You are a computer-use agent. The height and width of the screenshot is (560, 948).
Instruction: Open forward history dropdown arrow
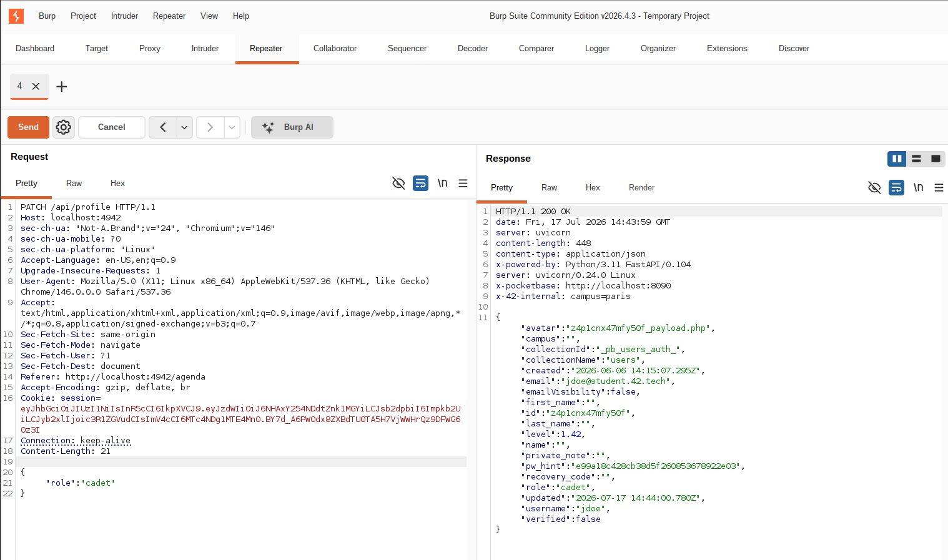click(232, 127)
